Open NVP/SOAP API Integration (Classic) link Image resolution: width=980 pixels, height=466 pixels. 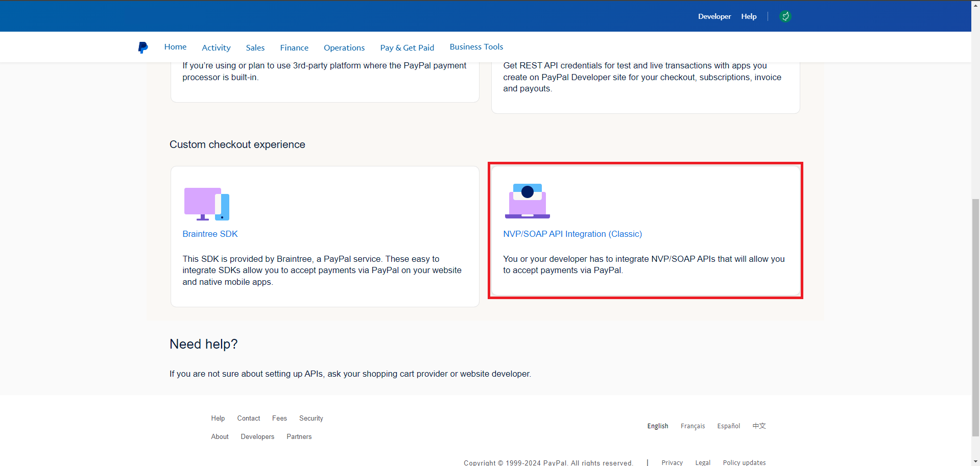[x=572, y=234]
